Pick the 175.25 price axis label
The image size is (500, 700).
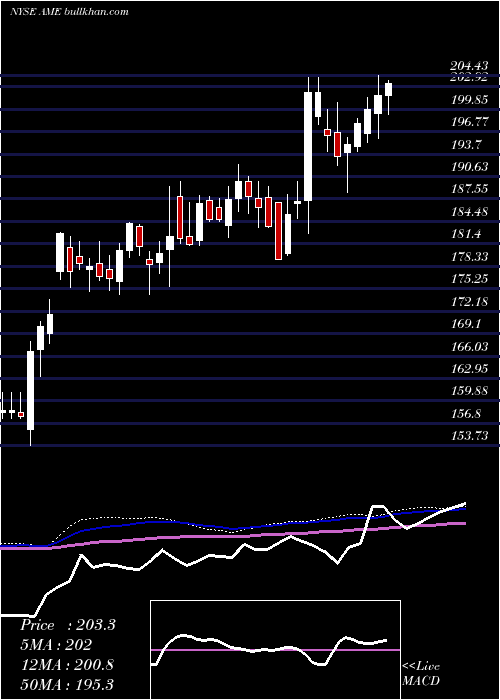469,279
